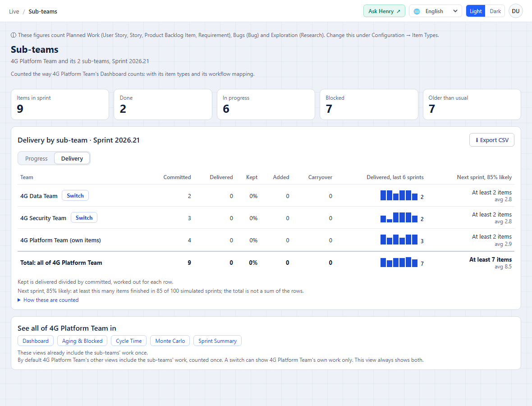Screen dimensions: 532x406
Task: Select the Progress tab
Action: pos(37,158)
